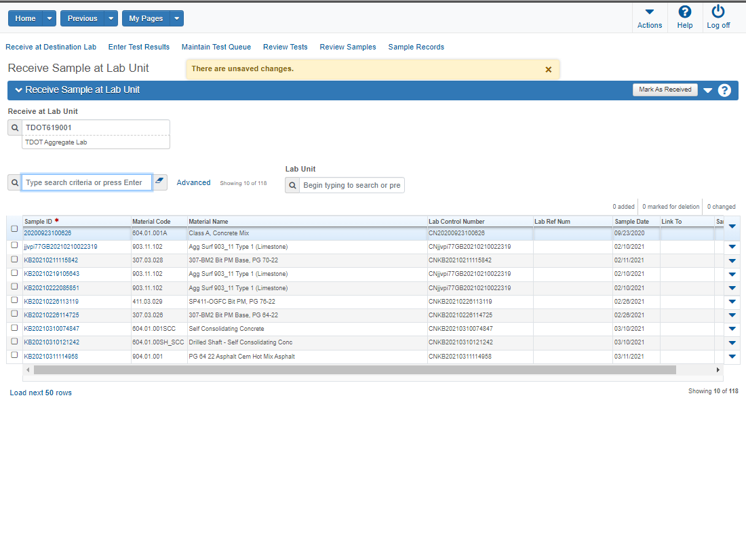
Task: Click the help question mark in blue bar
Action: pyautogui.click(x=724, y=90)
